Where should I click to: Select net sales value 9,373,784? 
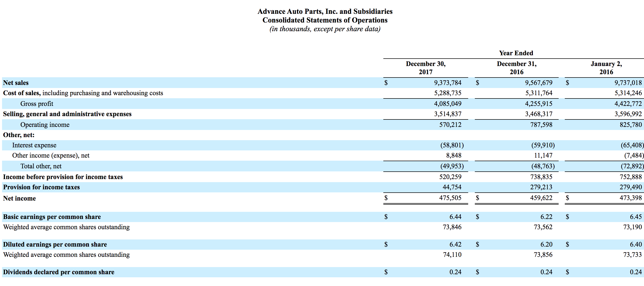(448, 83)
